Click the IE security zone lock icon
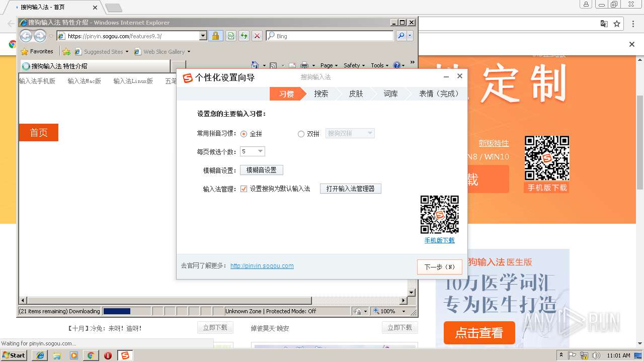644x362 pixels. [357, 311]
